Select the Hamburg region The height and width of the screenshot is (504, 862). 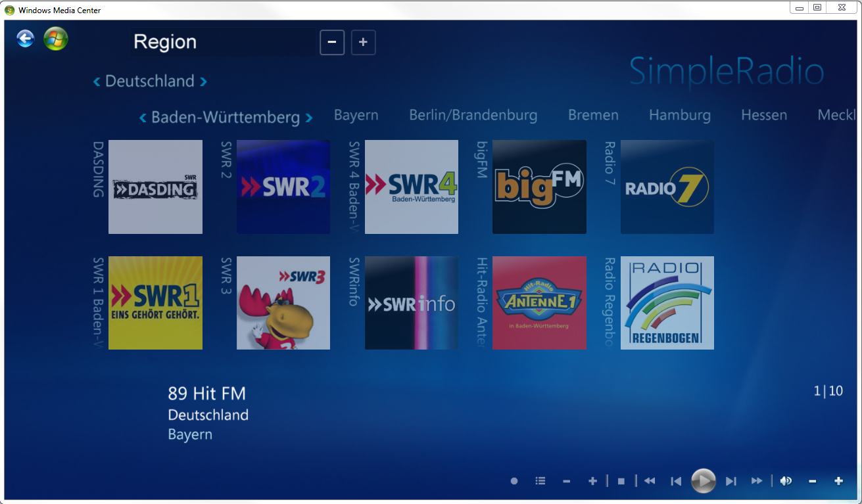(679, 115)
